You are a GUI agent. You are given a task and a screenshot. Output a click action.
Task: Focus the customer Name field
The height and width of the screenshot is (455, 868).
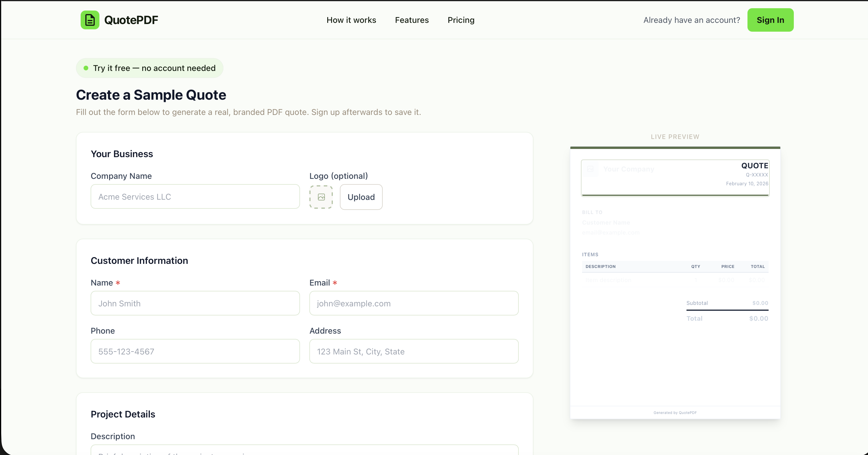pos(195,303)
